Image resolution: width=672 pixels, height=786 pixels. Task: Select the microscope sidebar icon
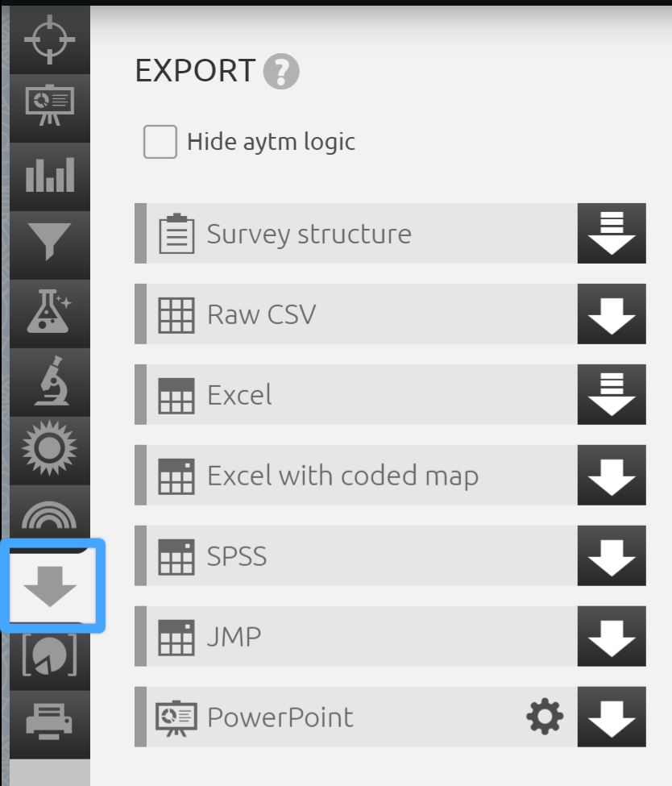pos(49,381)
